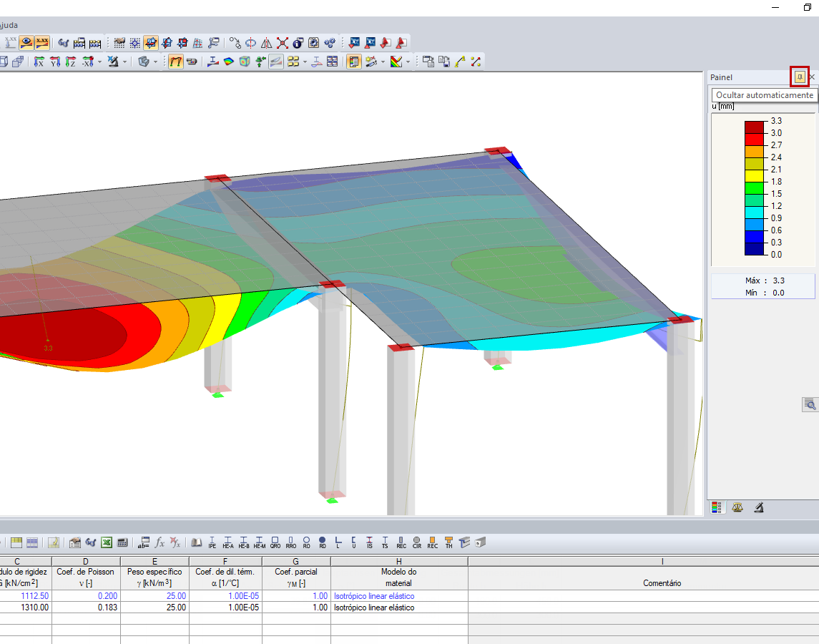Switch to the microscope filter tab in Painel

point(759,507)
